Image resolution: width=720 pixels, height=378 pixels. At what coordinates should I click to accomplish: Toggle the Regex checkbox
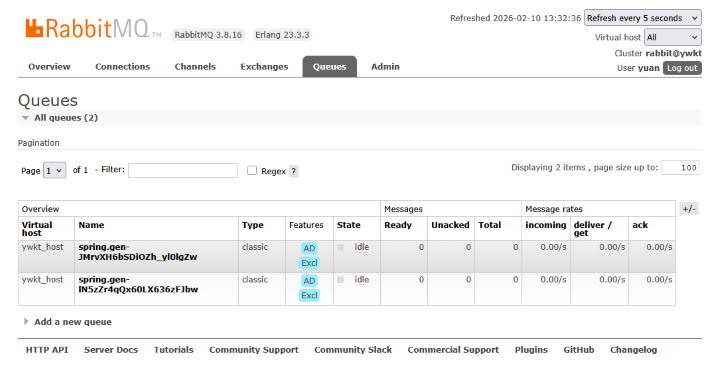[252, 170]
